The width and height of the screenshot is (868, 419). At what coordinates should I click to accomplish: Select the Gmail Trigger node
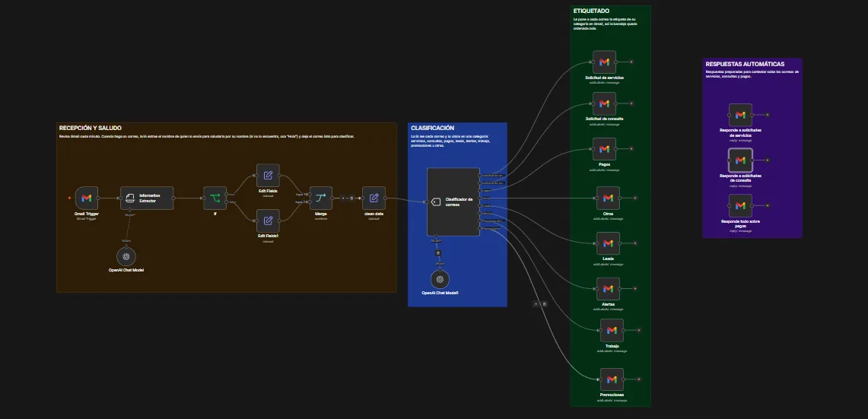pyautogui.click(x=87, y=198)
